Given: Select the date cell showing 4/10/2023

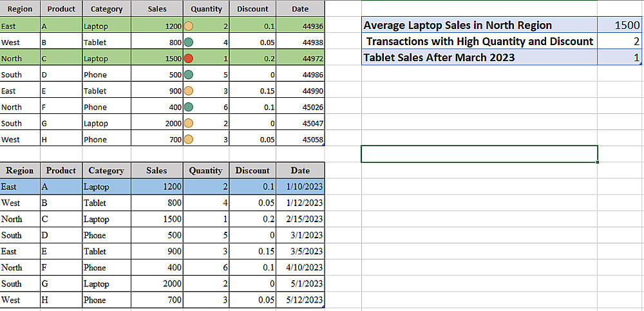Looking at the screenshot, I should (300, 267).
